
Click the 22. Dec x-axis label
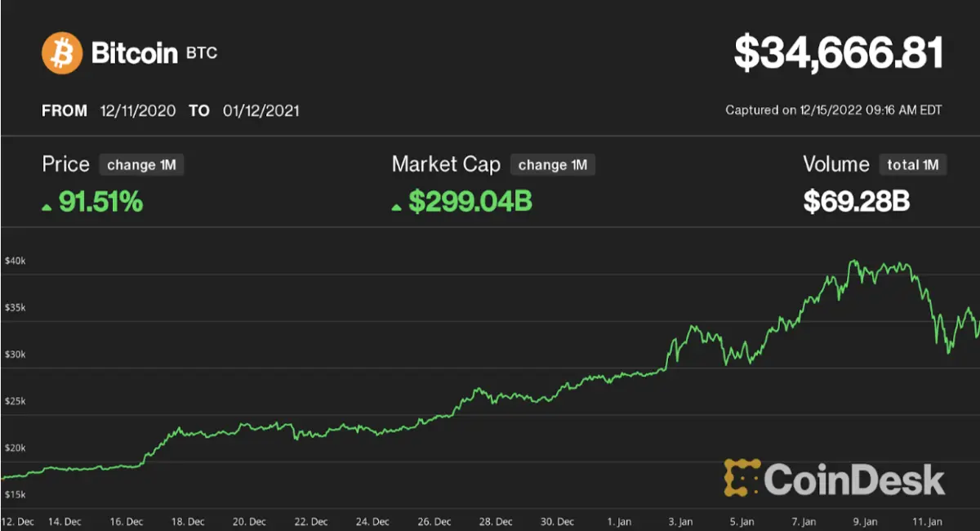(310, 520)
